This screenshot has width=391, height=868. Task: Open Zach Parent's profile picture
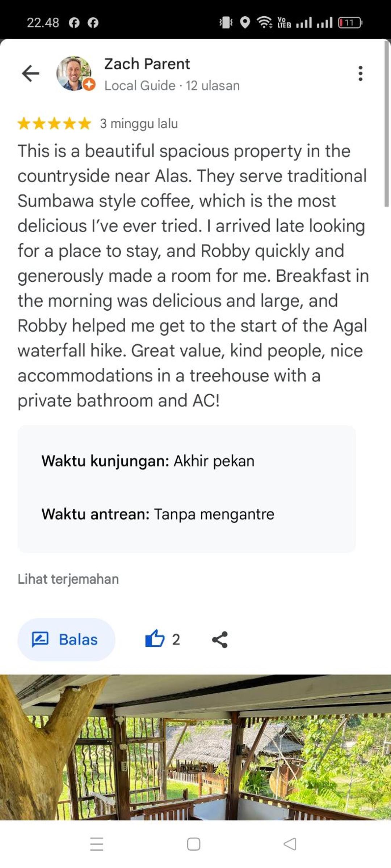click(74, 73)
